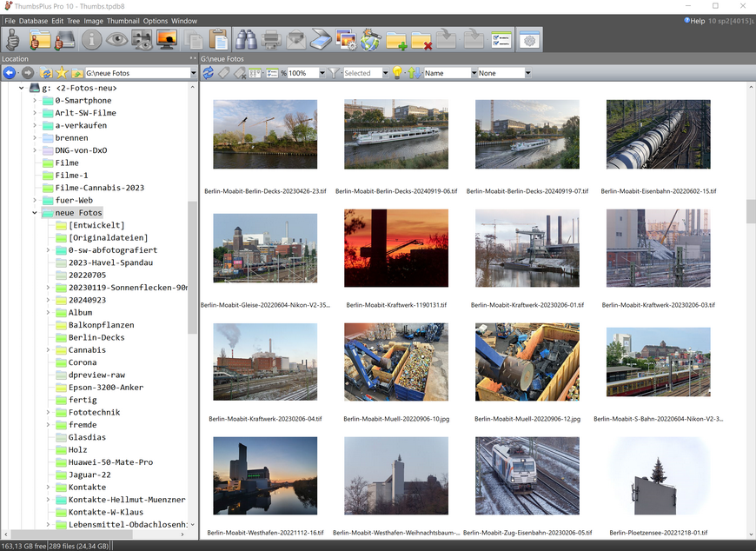Click the envelope send-by-email icon
This screenshot has width=756, height=551.
296,40
